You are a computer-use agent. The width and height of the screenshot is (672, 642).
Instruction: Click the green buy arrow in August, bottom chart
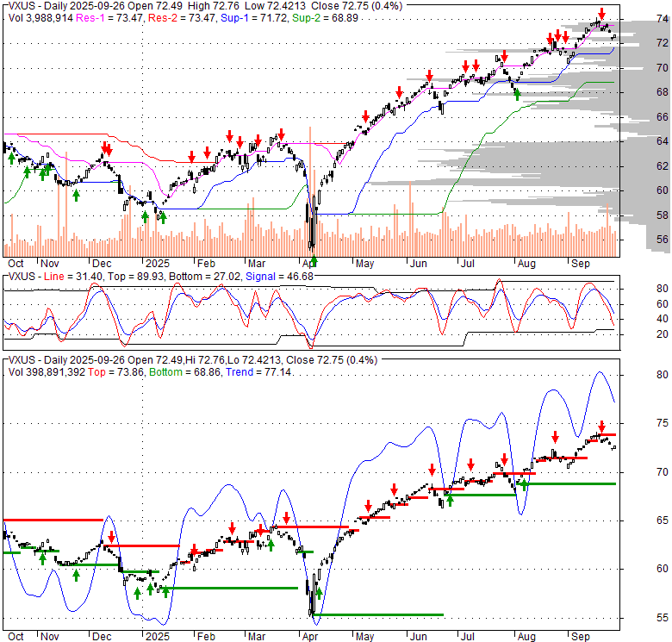pos(524,484)
